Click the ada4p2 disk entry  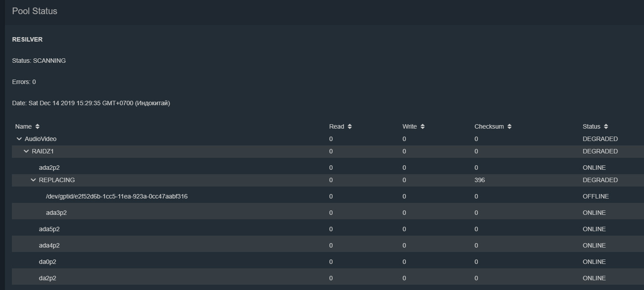coord(49,245)
